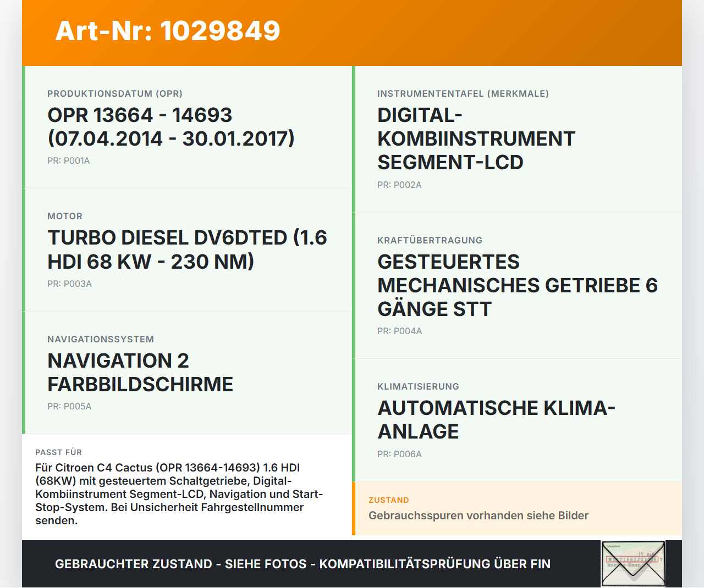Select Gebrauchsspuren vorhanden siehe Bilder text

[x=479, y=515]
